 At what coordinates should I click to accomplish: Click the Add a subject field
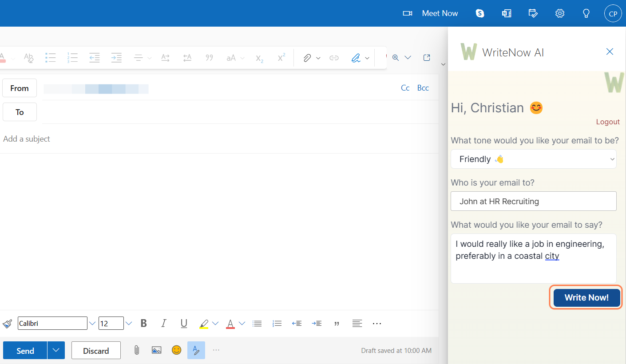[x=219, y=139]
